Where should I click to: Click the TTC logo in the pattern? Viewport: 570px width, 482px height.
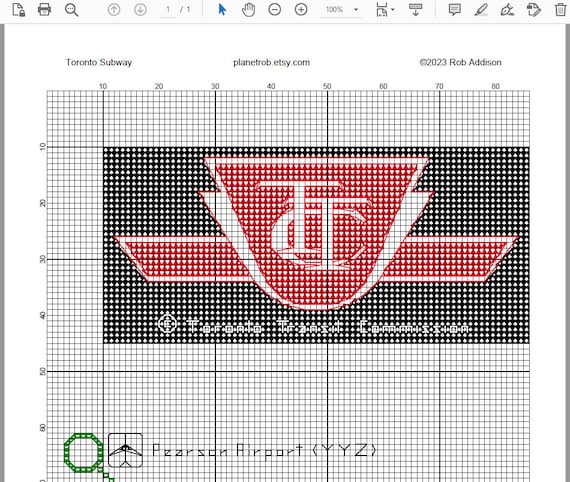click(316, 233)
